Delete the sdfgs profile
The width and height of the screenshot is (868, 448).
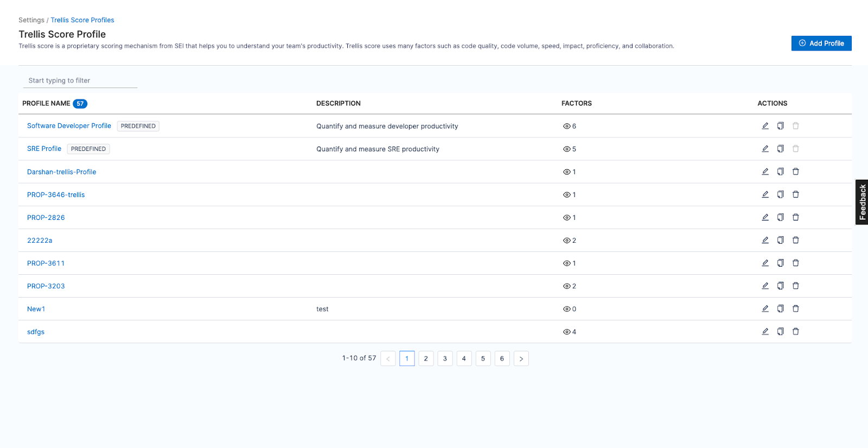[x=795, y=331]
